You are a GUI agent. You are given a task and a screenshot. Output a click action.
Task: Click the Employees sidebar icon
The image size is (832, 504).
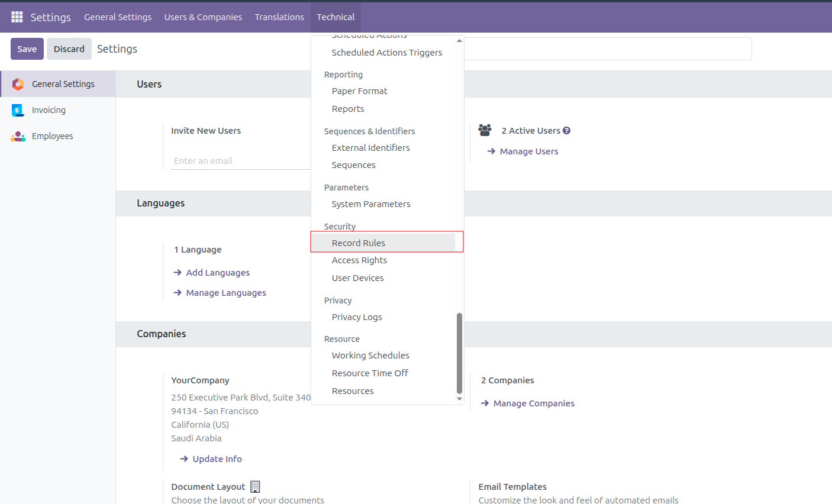click(18, 136)
